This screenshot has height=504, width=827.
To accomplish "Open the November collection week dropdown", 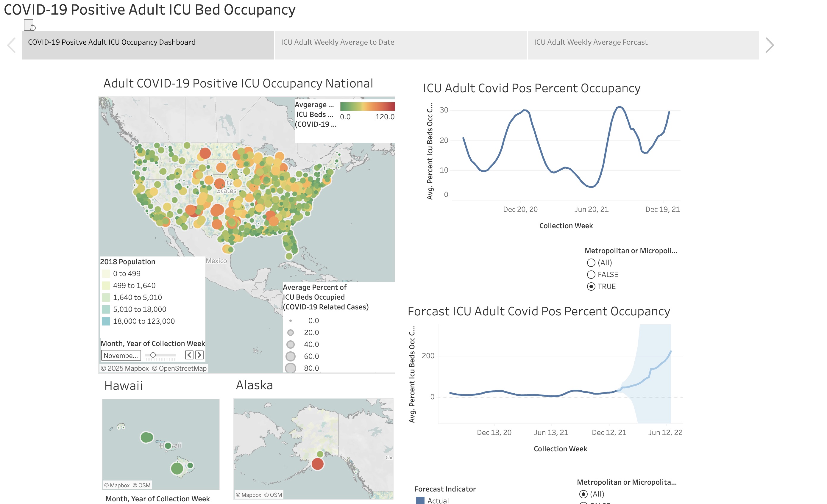I will 121,355.
